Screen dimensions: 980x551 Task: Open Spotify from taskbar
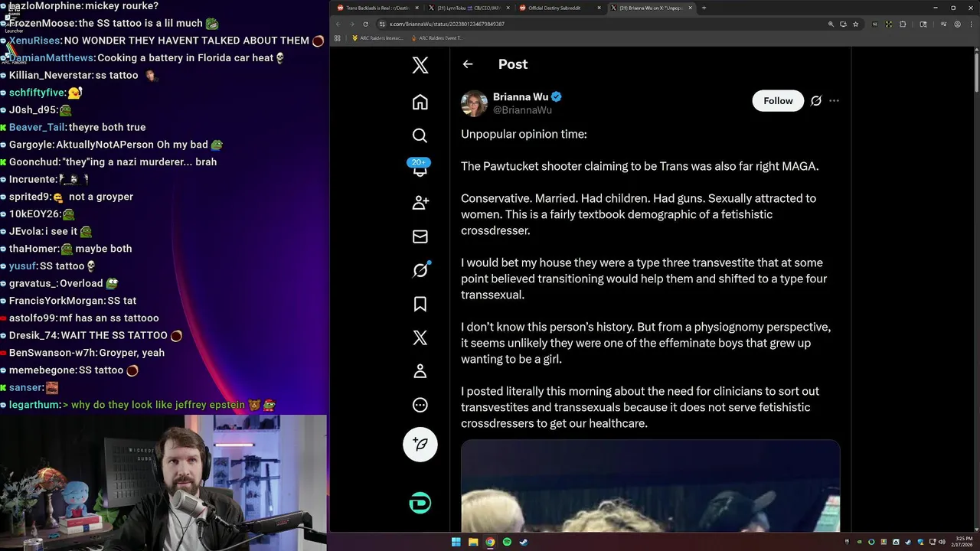507,542
